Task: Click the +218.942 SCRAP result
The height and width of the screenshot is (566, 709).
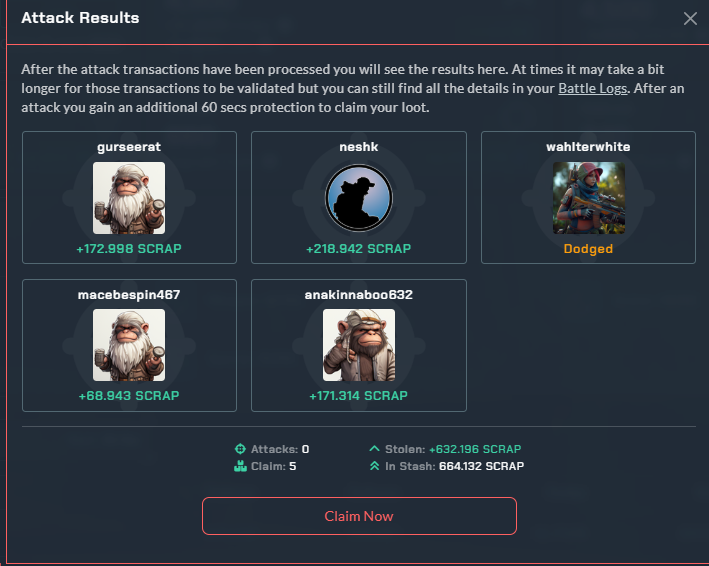Action: [359, 249]
